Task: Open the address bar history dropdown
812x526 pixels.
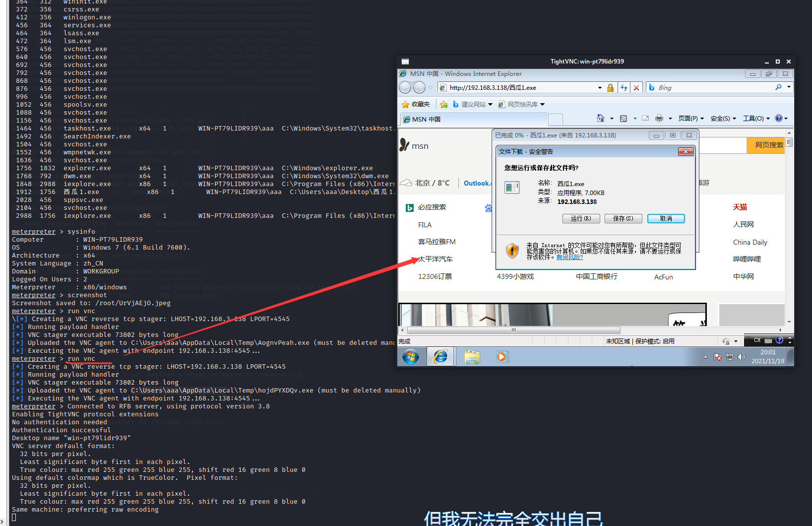Action: click(600, 87)
